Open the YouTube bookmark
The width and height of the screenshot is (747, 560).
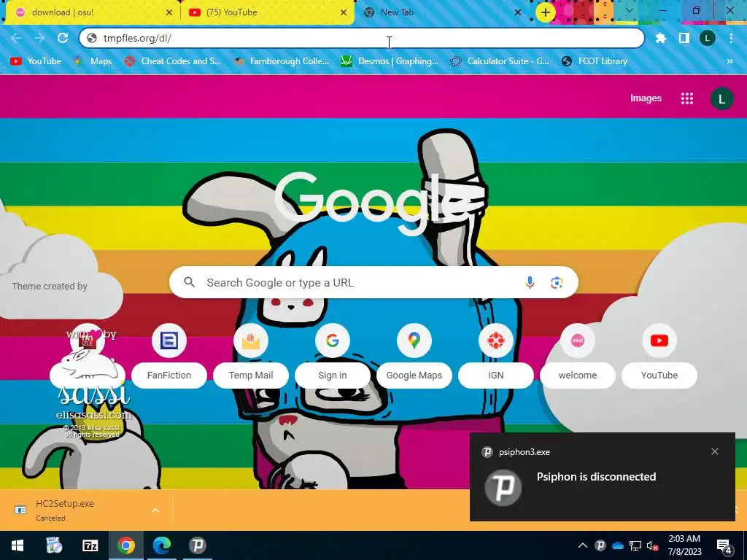tap(36, 61)
